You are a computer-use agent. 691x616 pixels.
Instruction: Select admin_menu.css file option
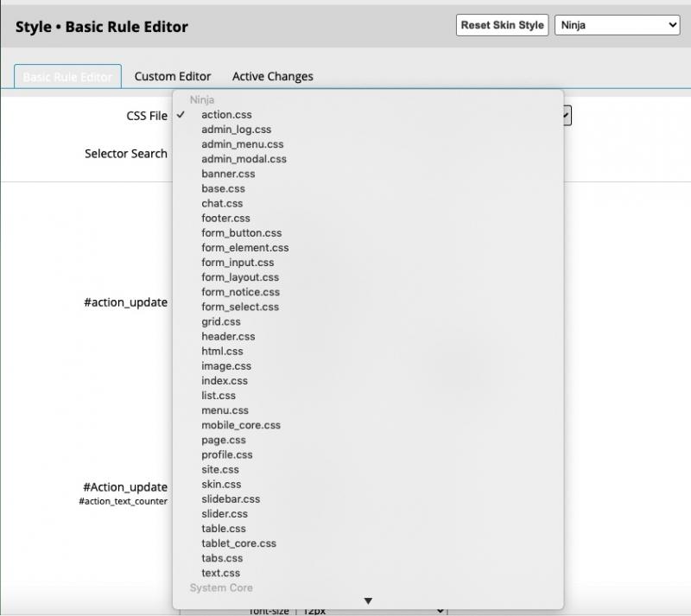pos(242,144)
